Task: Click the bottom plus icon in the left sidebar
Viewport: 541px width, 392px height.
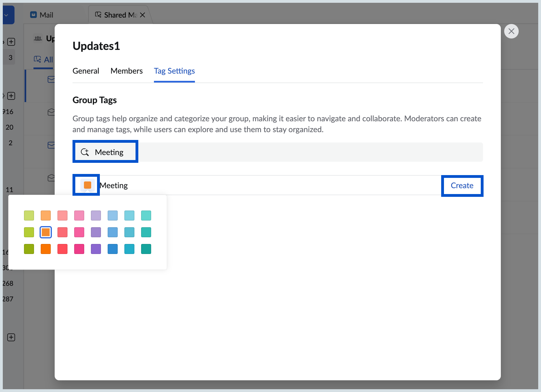Action: click(x=11, y=337)
